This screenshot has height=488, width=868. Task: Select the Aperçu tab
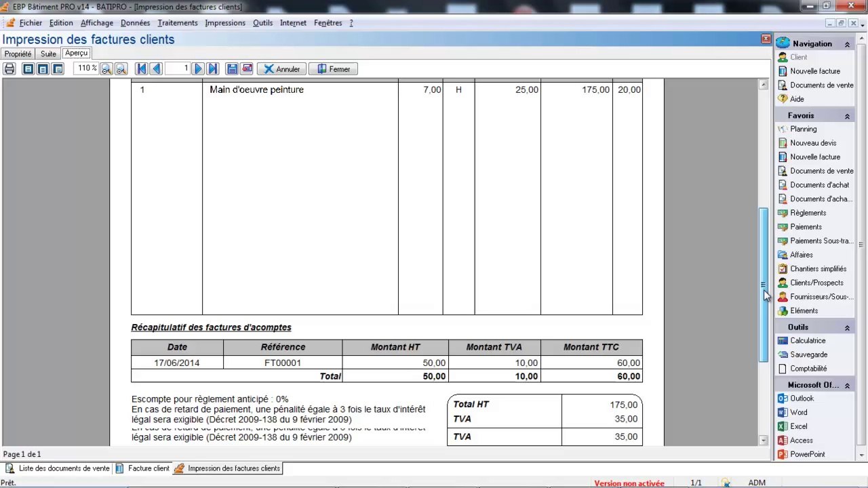(x=76, y=54)
